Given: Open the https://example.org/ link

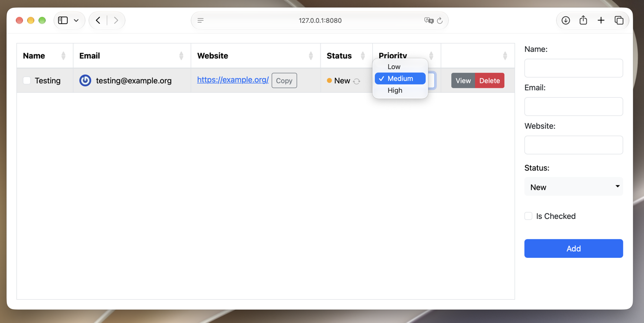Looking at the screenshot, I should pyautogui.click(x=233, y=79).
